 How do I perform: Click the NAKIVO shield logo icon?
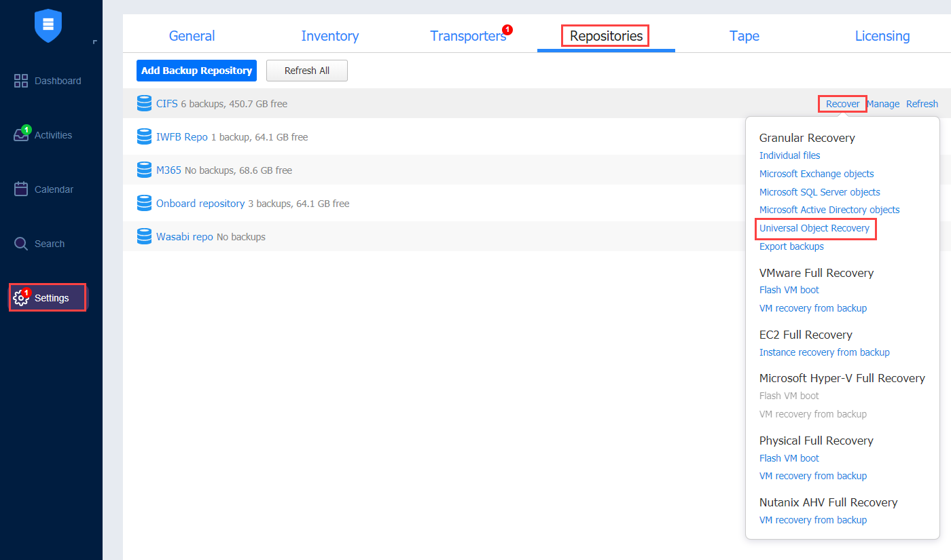point(48,26)
